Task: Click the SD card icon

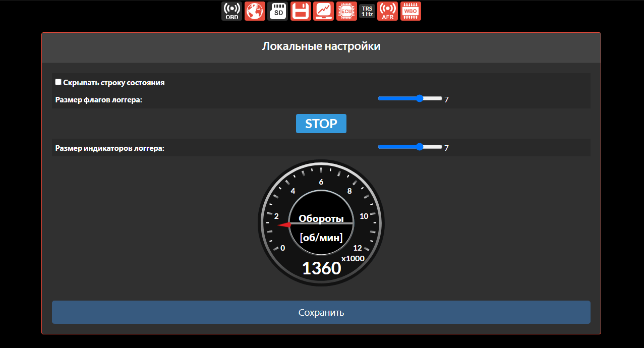Action: click(278, 11)
